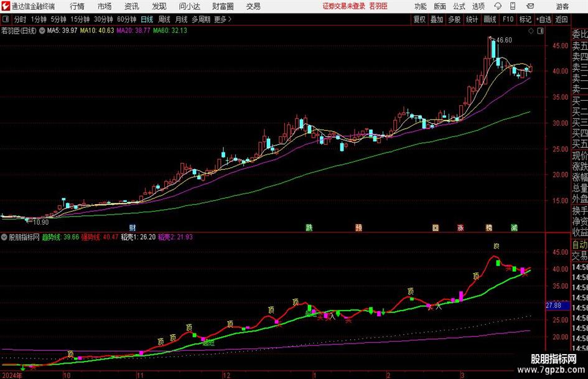Switch to 月线 monthly tab

coord(182,19)
